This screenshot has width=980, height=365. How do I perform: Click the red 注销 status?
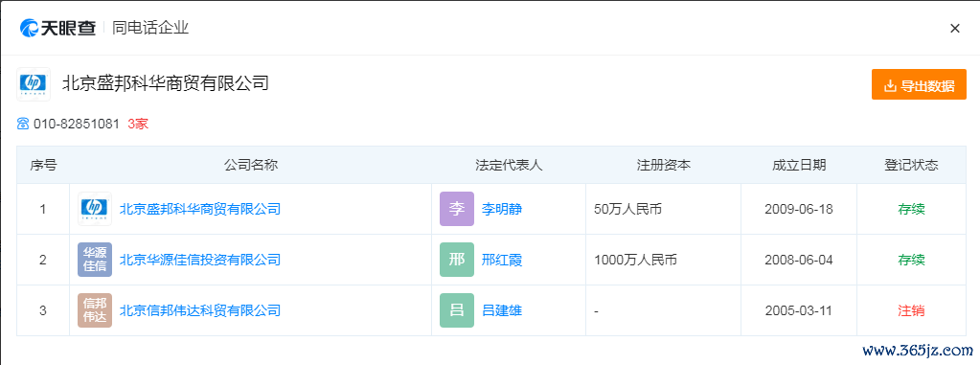point(911,310)
